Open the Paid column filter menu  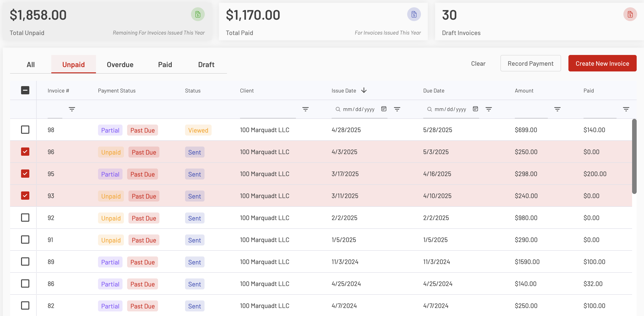pos(626,109)
